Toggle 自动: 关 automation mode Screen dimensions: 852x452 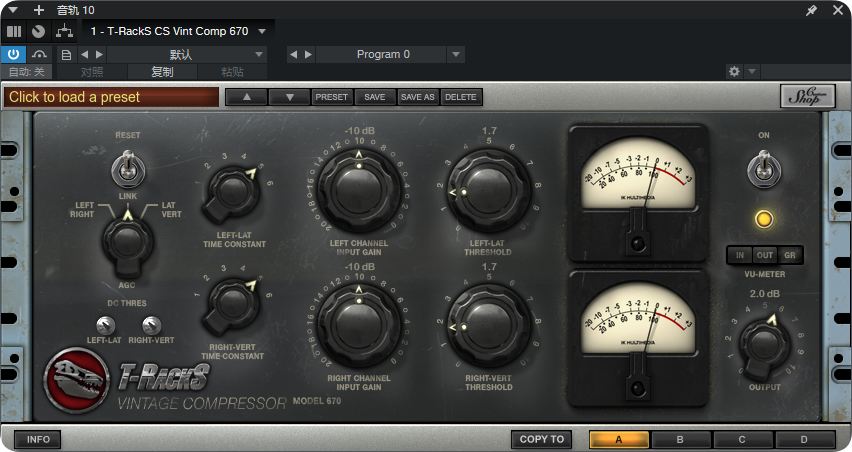point(26,72)
